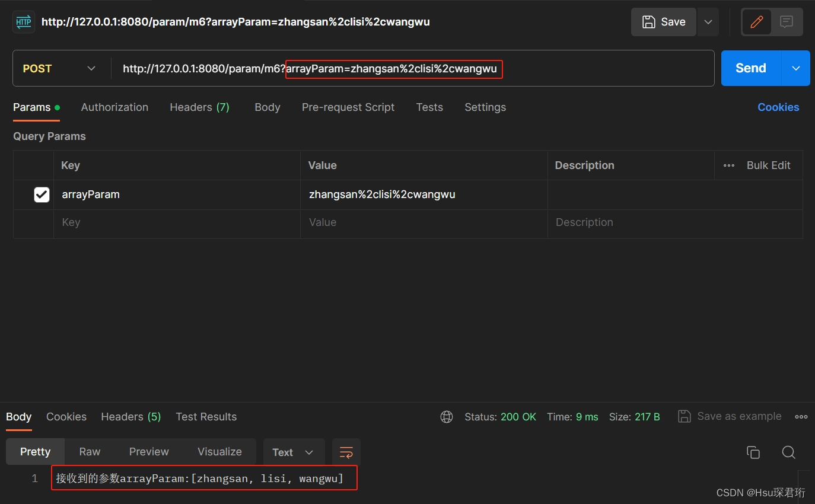Go to Pre-request Script tab
This screenshot has width=815, height=504.
tap(348, 107)
